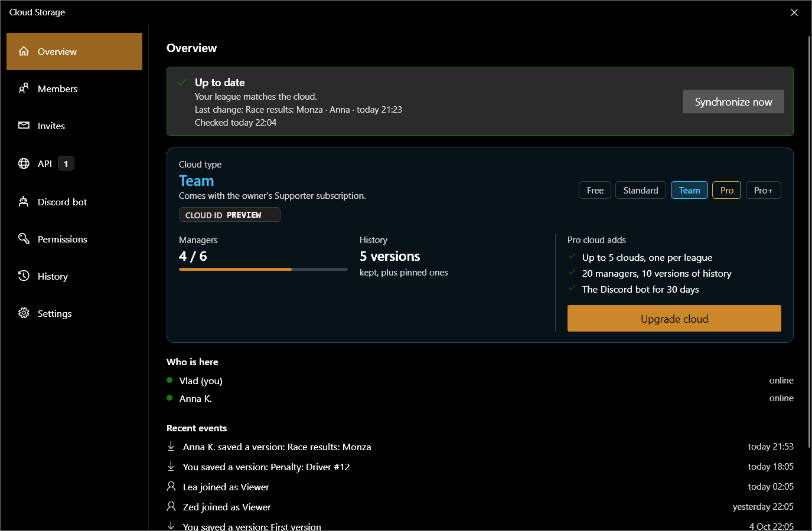Click the API globe icon
This screenshot has height=531, width=812.
point(24,163)
